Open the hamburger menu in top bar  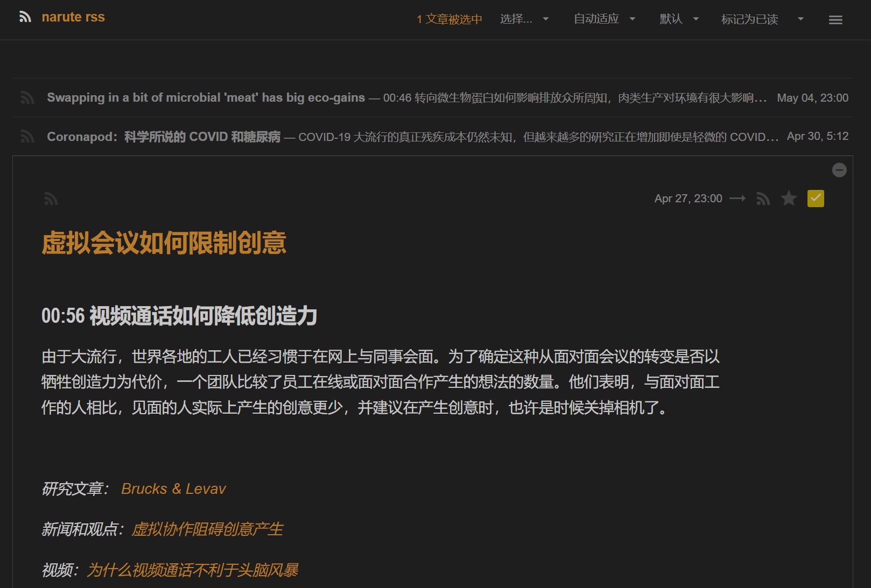[835, 20]
